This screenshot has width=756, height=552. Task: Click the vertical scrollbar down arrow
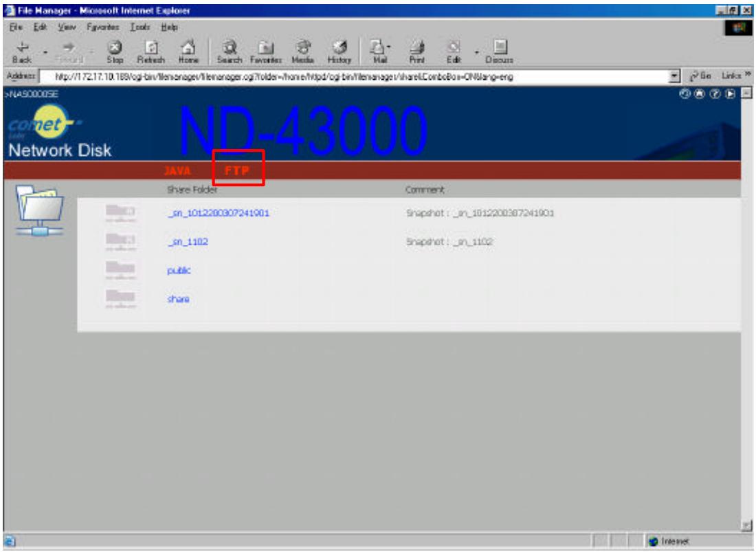[746, 525]
